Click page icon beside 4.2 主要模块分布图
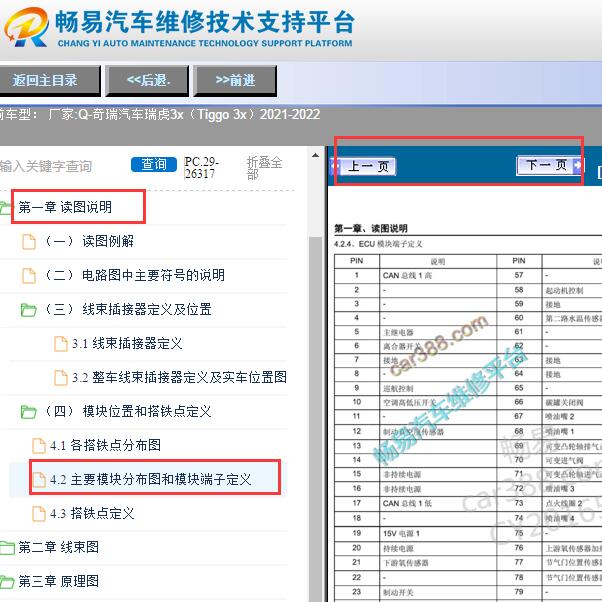This screenshot has width=602, height=602. (x=39, y=480)
